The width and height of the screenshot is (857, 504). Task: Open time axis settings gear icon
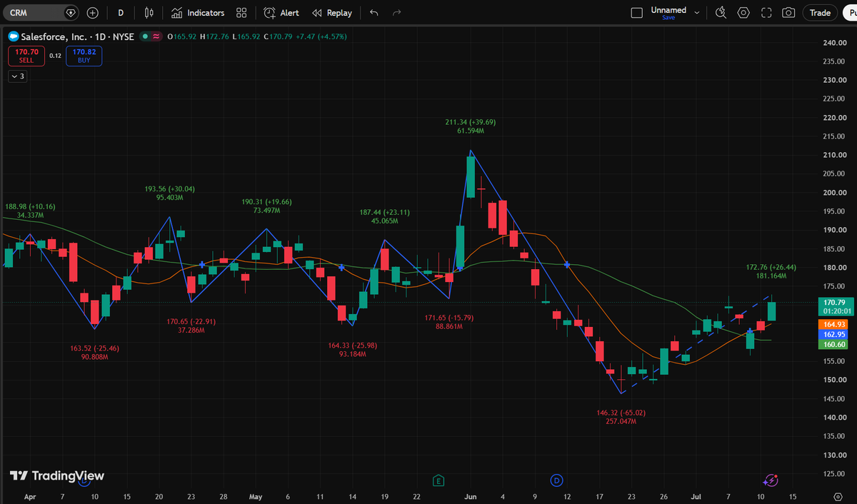coord(838,495)
